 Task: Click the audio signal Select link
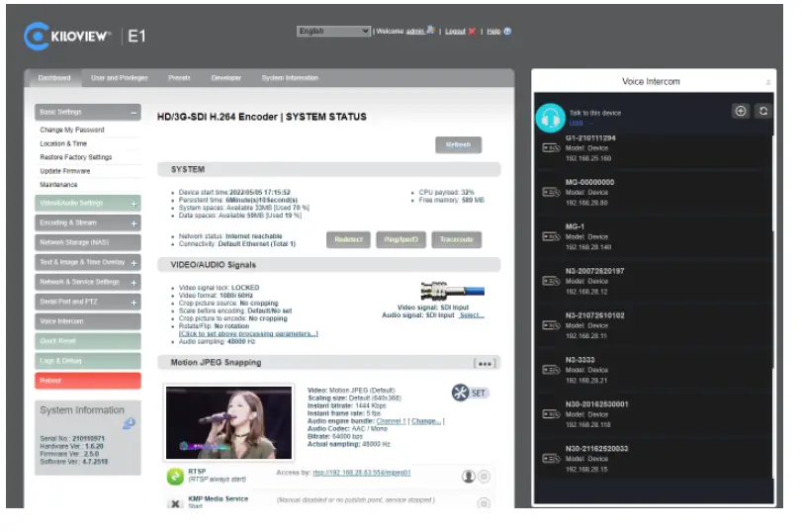471,315
